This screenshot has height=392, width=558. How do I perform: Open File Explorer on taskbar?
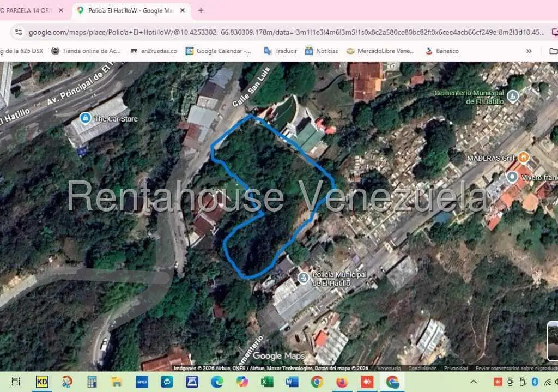point(117,382)
